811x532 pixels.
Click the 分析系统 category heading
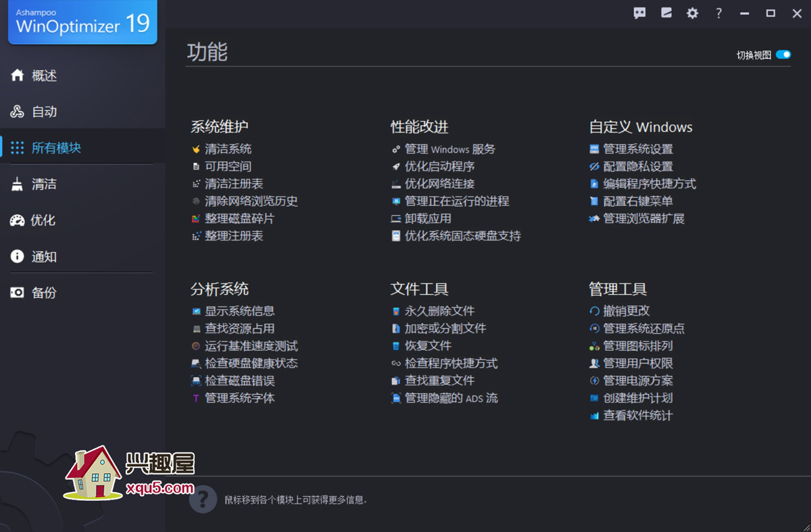(x=220, y=289)
